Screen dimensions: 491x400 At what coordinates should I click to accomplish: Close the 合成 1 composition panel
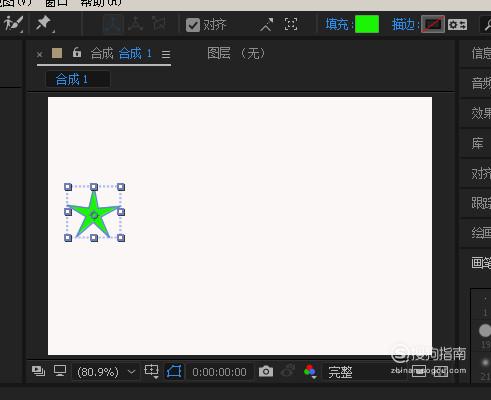(x=39, y=54)
